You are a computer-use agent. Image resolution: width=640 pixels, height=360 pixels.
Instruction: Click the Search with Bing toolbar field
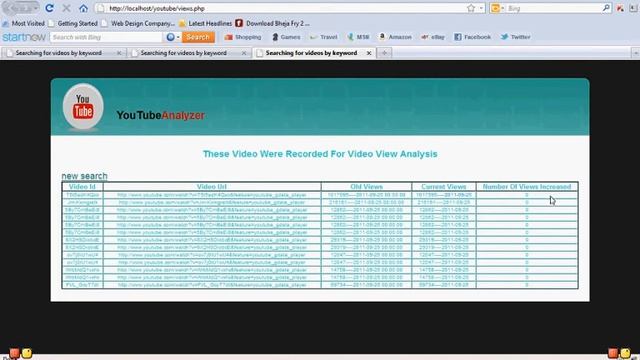tap(106, 37)
